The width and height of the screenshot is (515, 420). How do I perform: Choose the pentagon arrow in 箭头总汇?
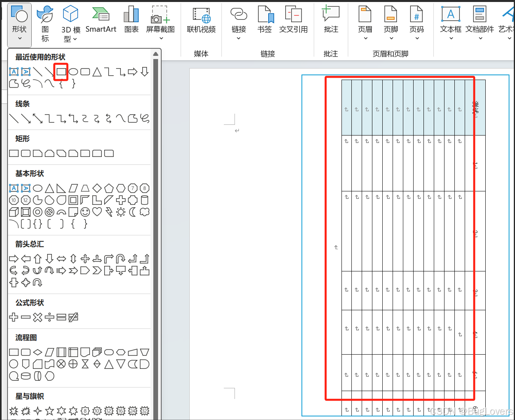point(85,271)
